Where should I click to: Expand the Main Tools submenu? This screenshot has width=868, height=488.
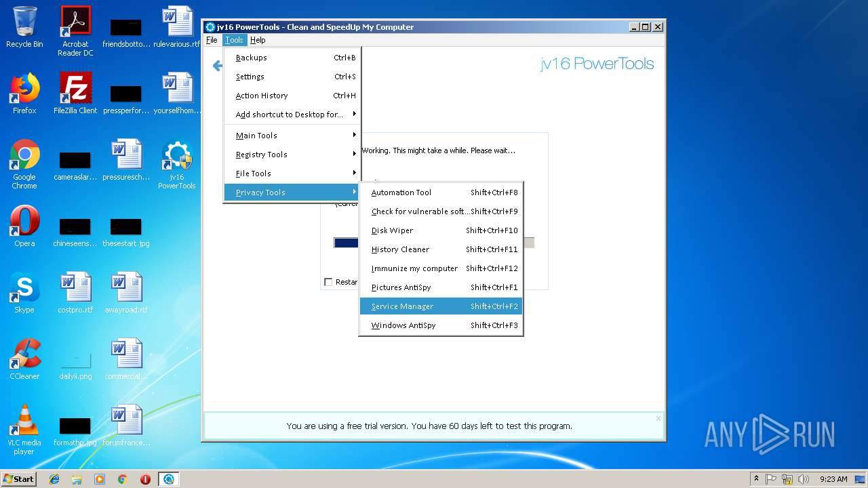click(x=293, y=136)
